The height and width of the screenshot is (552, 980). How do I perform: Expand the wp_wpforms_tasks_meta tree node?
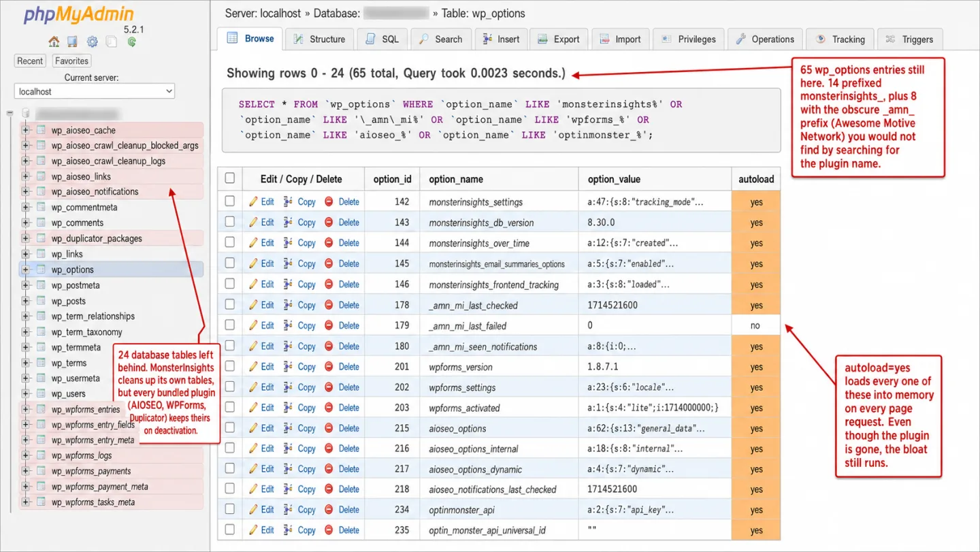(25, 502)
